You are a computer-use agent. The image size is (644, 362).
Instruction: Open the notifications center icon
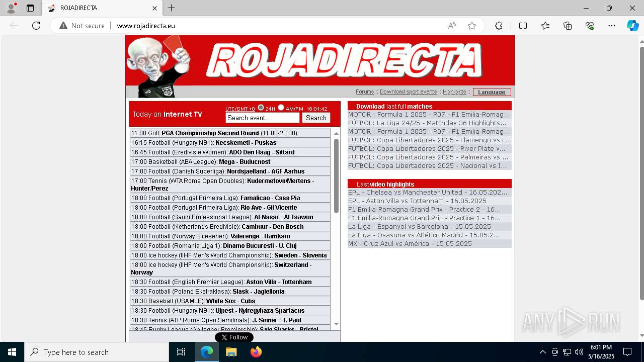click(x=627, y=352)
